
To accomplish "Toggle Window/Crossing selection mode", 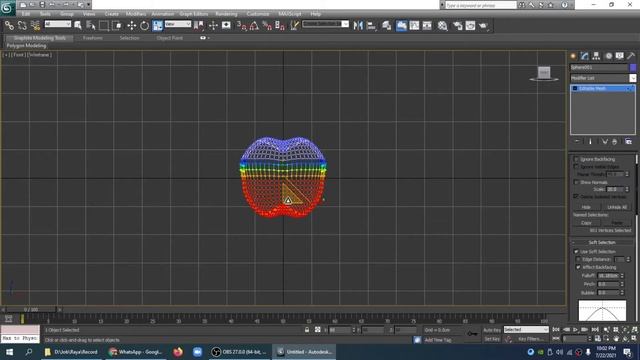I will (x=117, y=26).
